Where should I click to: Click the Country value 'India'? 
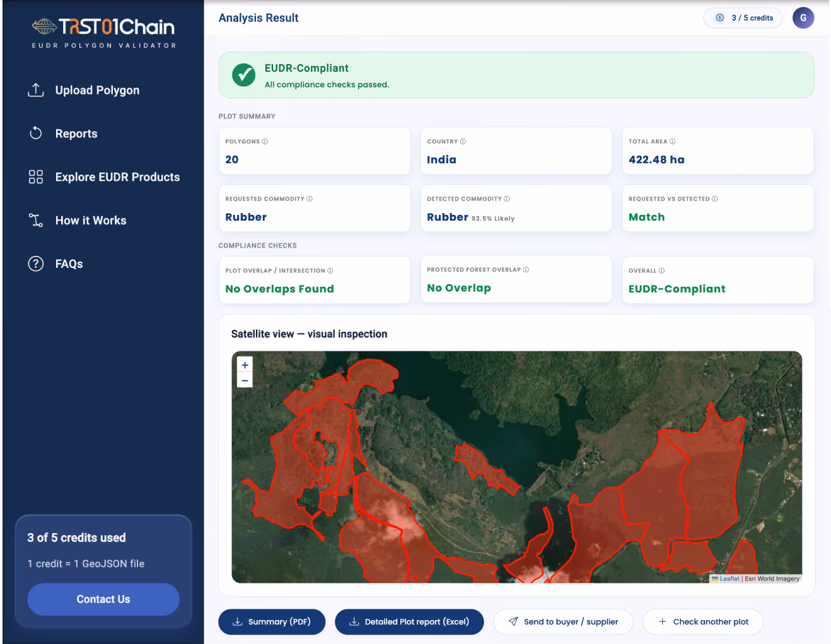click(x=441, y=159)
